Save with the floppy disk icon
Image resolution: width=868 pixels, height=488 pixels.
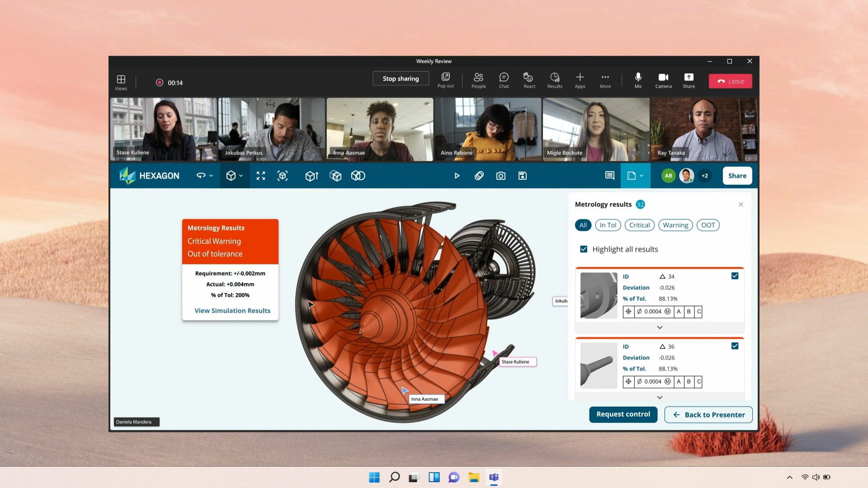523,176
